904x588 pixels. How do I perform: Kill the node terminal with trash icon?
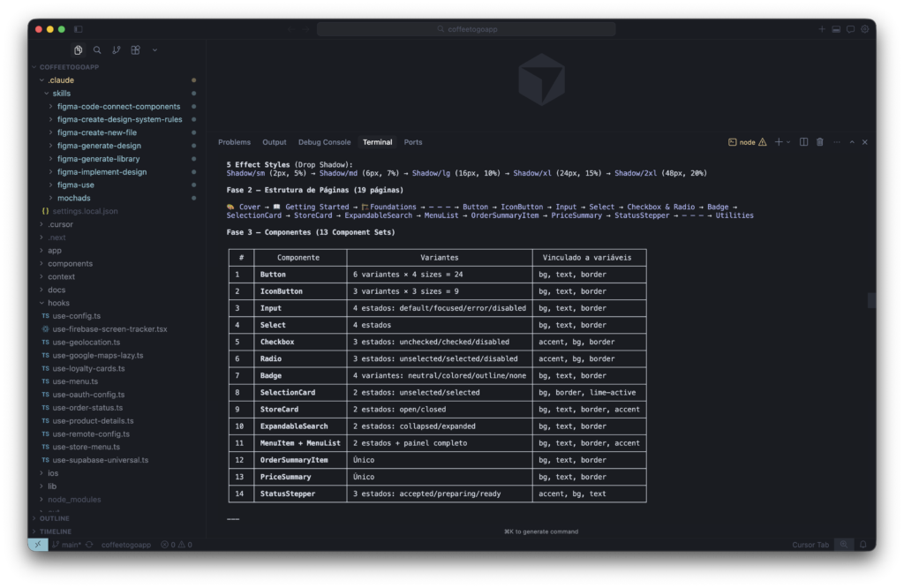[x=820, y=141]
